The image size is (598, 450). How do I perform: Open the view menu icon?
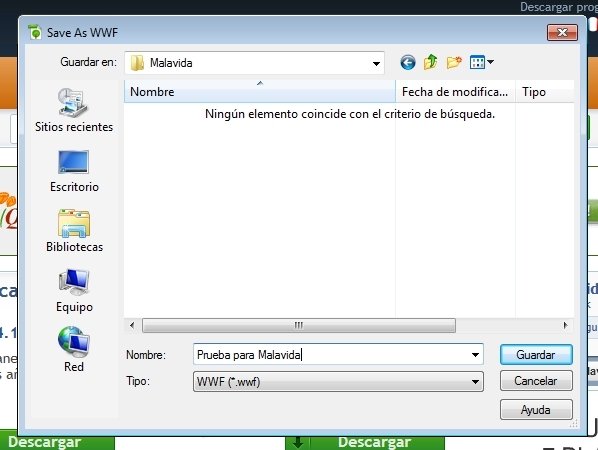pyautogui.click(x=482, y=62)
